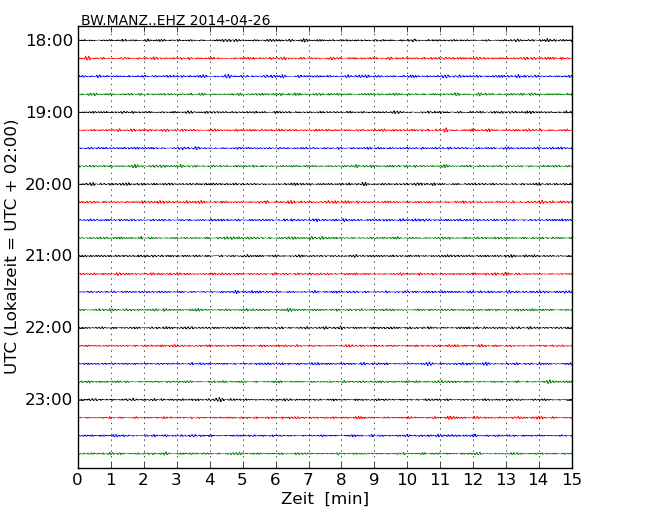The width and height of the screenshot is (650, 520).
Task: Click the plot title BW.MANZ..EHZ 2014-04-26
Action: click(175, 20)
